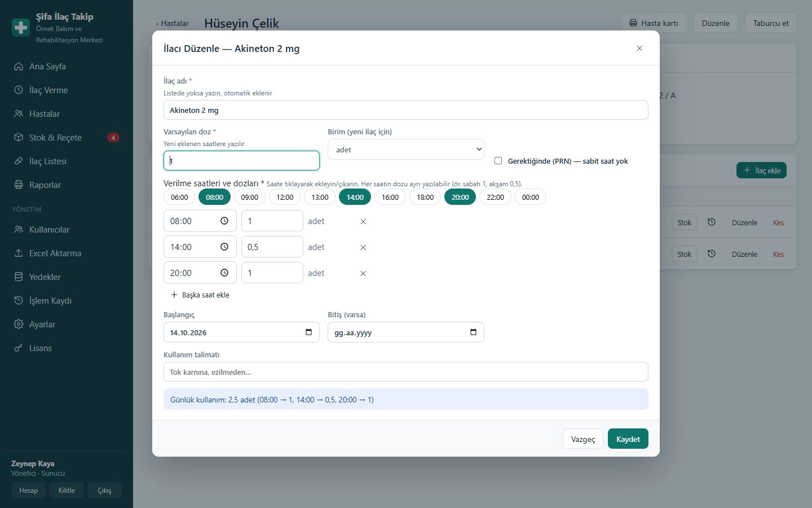Click the plus icon of Başka saat ekle
This screenshot has width=812, height=508.
[x=174, y=295]
